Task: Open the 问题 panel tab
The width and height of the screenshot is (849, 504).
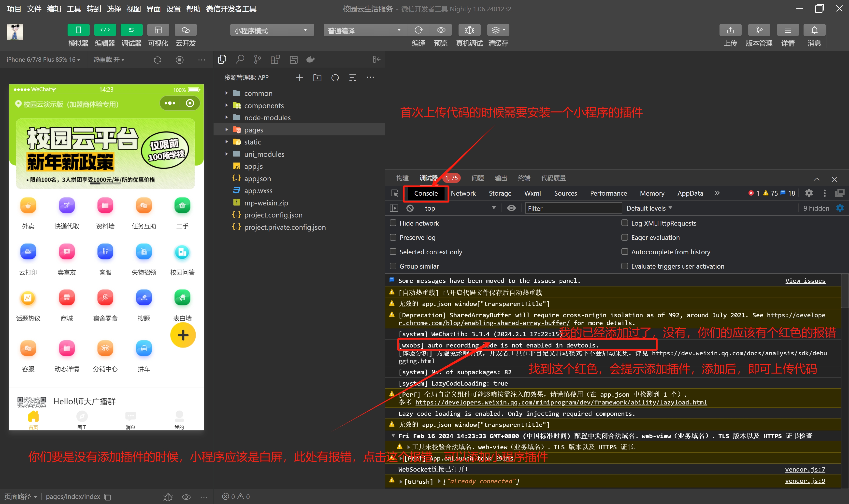Action: tap(477, 178)
